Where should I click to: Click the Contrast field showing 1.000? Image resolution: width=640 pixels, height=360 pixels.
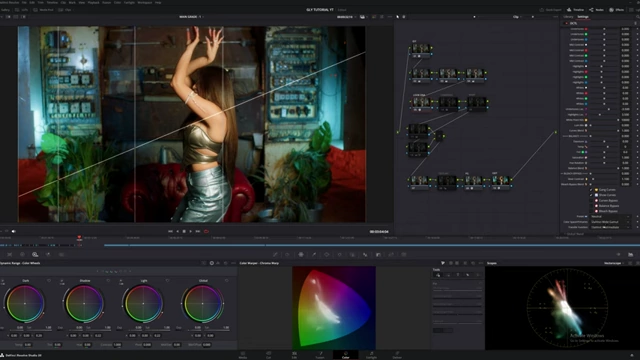(117, 345)
